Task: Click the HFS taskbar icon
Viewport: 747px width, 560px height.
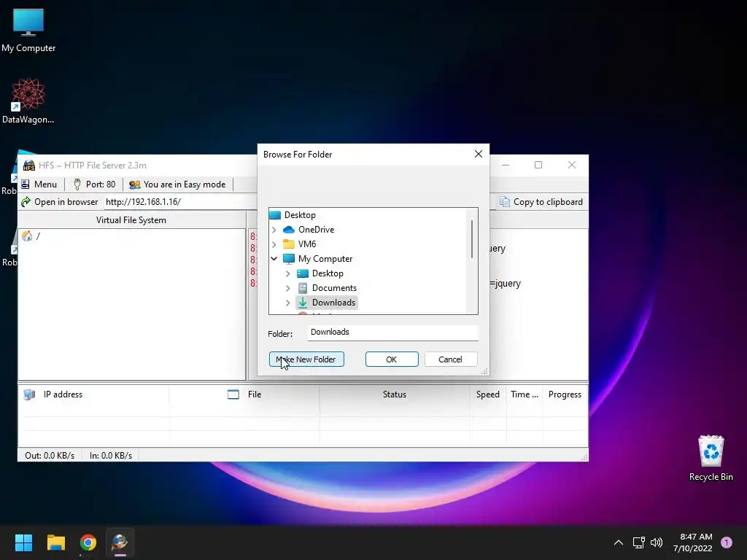Action: pos(120,542)
